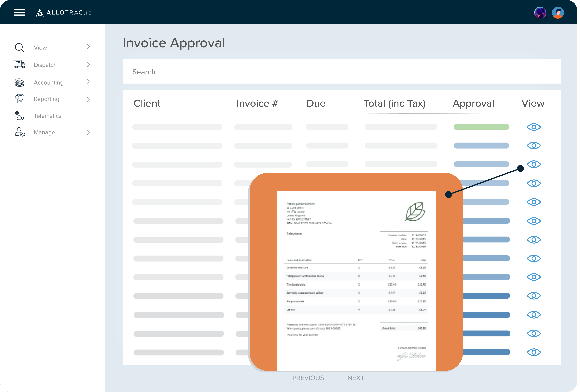Image resolution: width=580 pixels, height=392 pixels.
Task: Click the Dispatch truck icon
Action: pos(20,64)
